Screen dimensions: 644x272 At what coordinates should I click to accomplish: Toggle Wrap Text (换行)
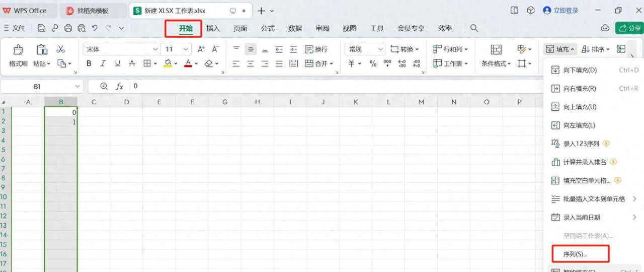point(316,49)
